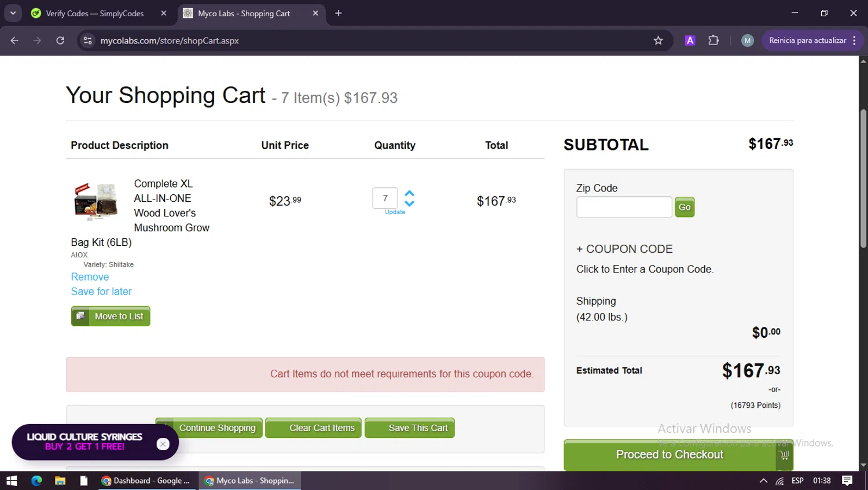
Task: Switch to Dashboard - Google taskbar window
Action: point(147,481)
